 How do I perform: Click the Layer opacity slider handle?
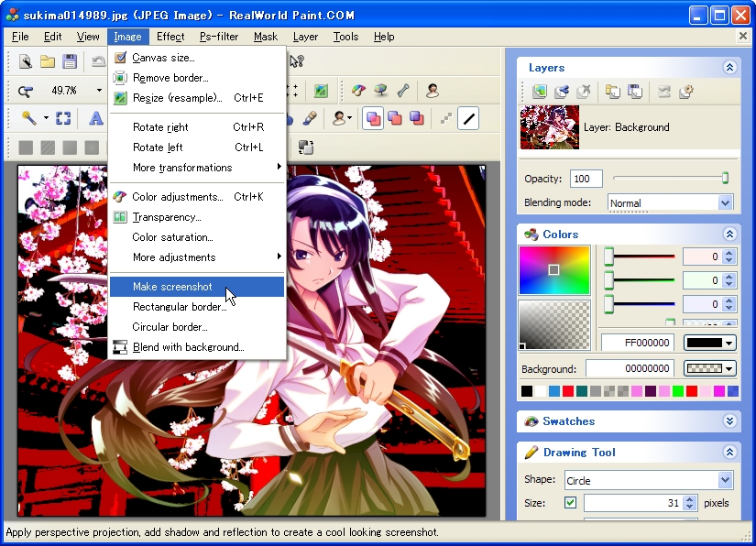pos(725,178)
